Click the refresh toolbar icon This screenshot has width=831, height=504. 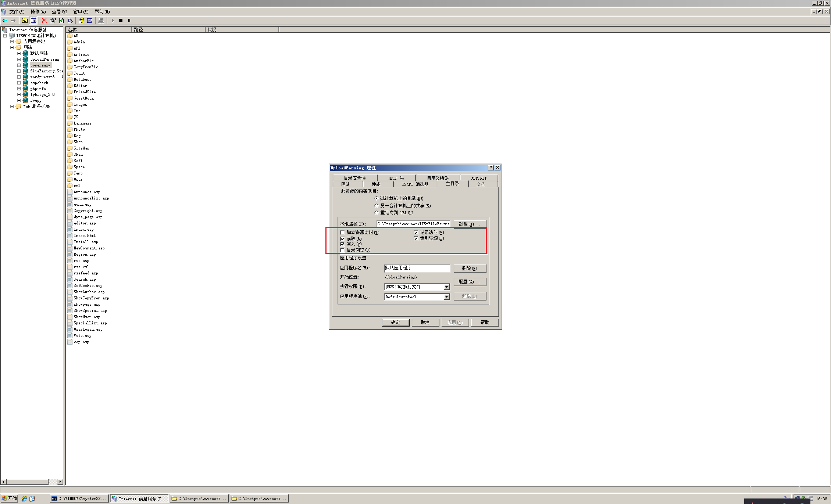click(61, 21)
